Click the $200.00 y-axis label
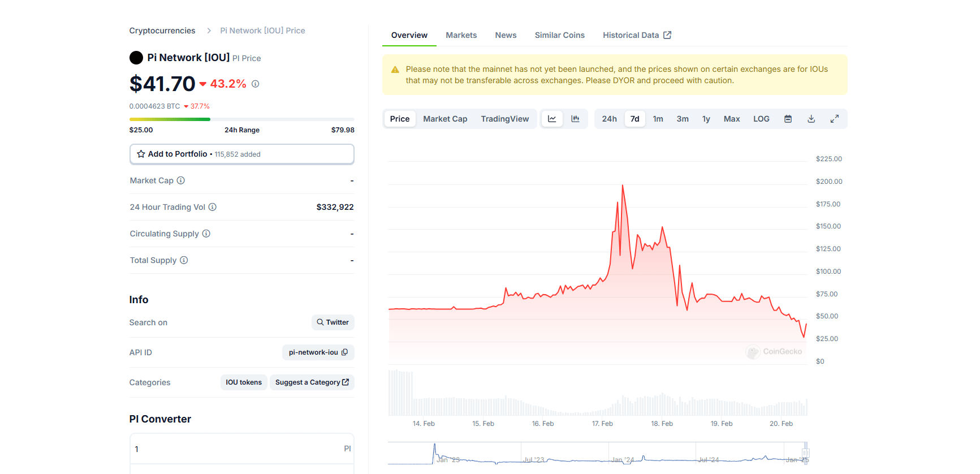Viewport: 980px width, 474px height. (829, 182)
